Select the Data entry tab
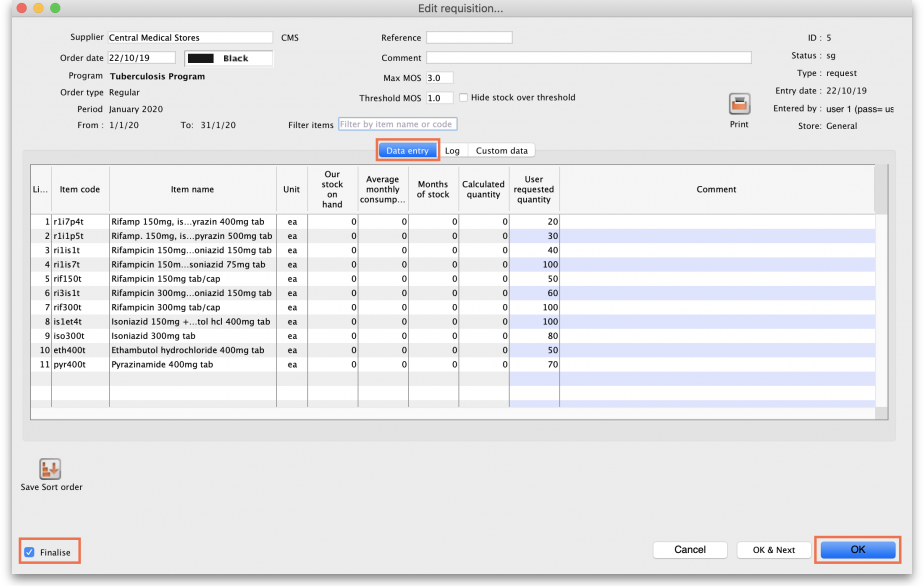The height and width of the screenshot is (586, 924). [x=407, y=151]
